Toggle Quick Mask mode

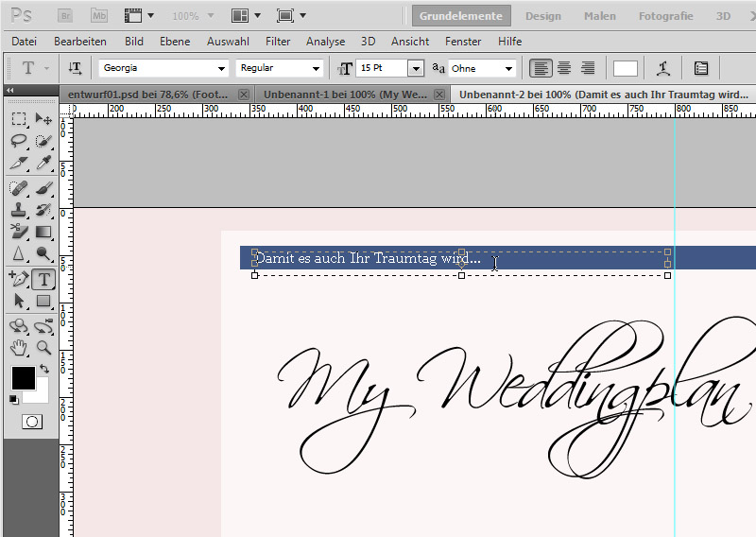point(32,422)
